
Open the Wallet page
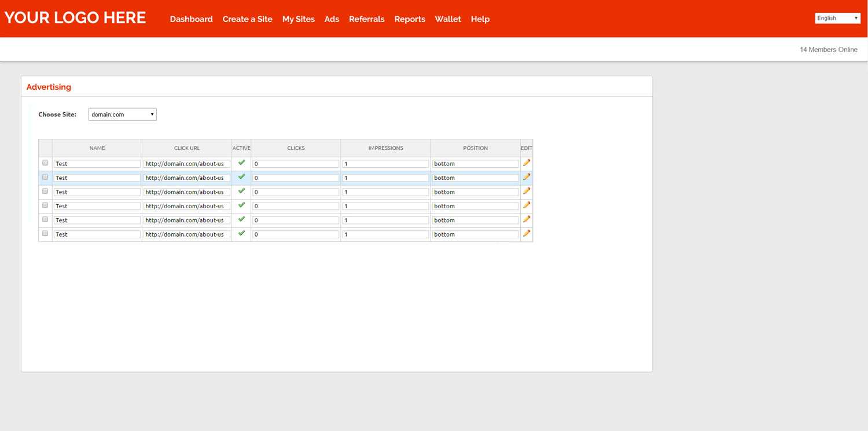pyautogui.click(x=448, y=19)
